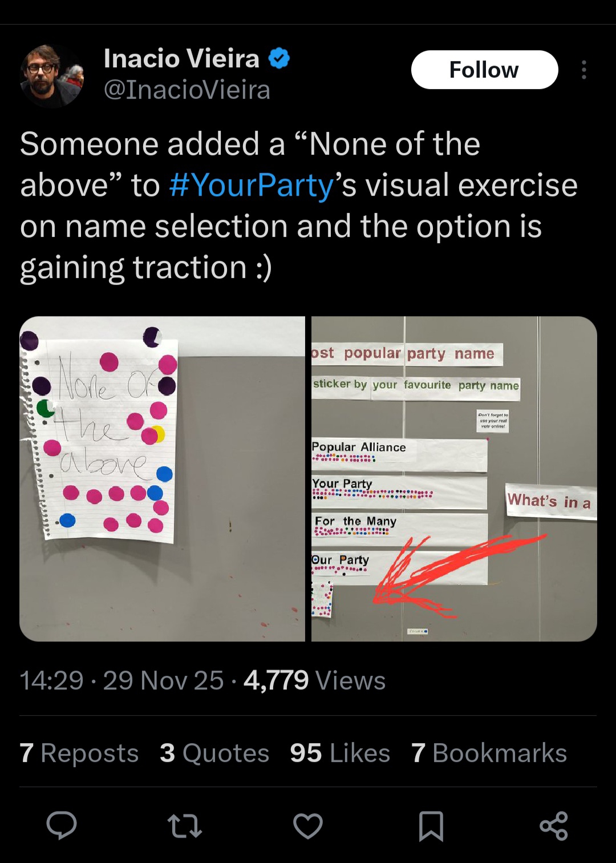
Task: View the 7 Reposts list
Action: coord(79,753)
